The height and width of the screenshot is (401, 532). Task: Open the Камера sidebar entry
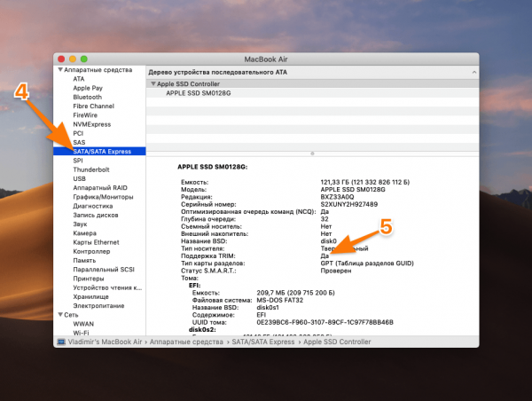(85, 233)
